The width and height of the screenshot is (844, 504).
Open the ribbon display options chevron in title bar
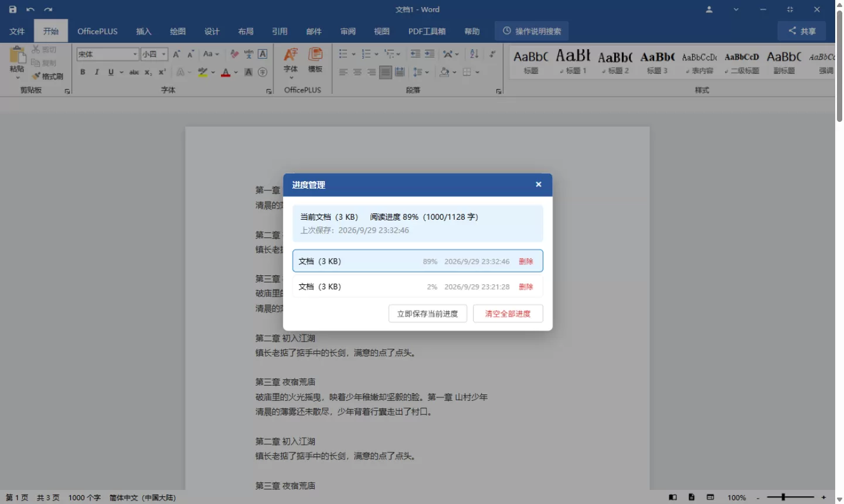tap(736, 9)
